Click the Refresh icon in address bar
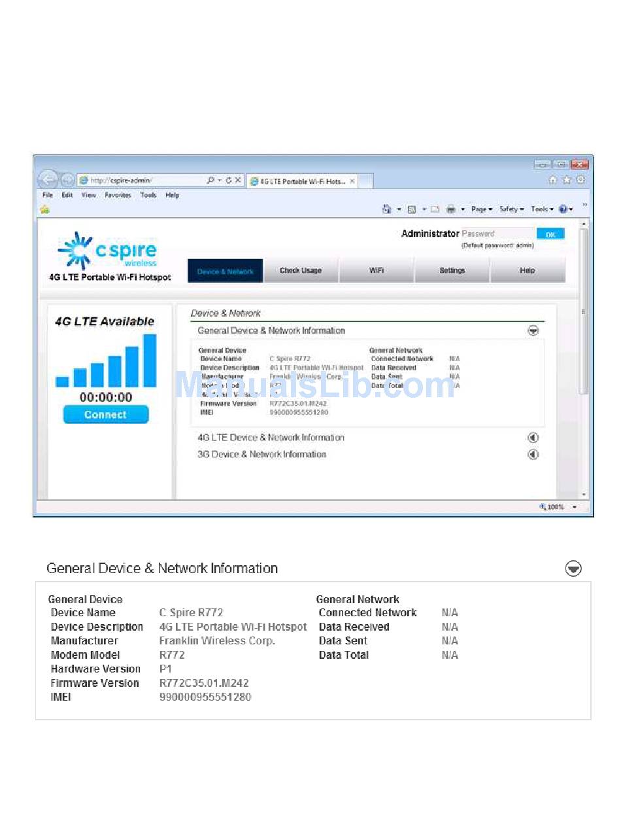621x840 pixels. 229,181
